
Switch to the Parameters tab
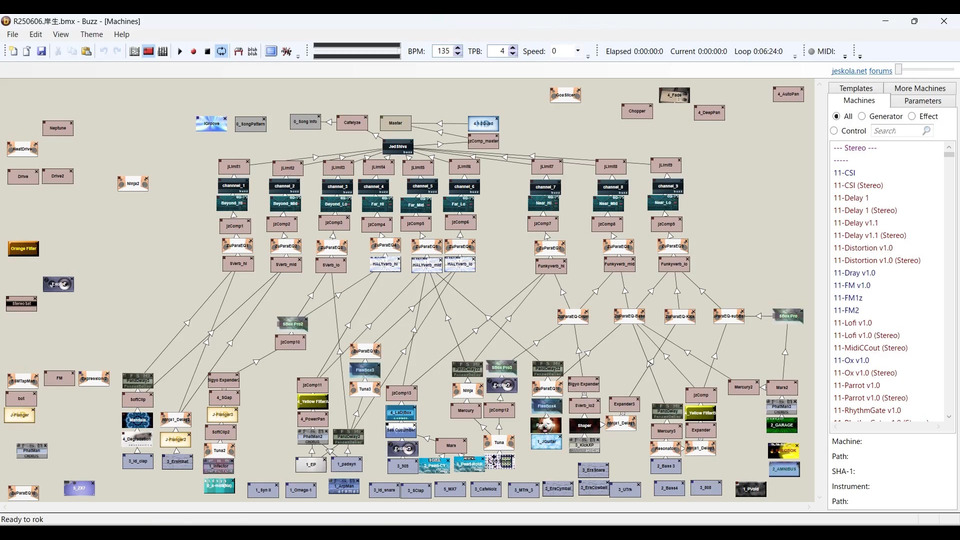[x=923, y=101]
